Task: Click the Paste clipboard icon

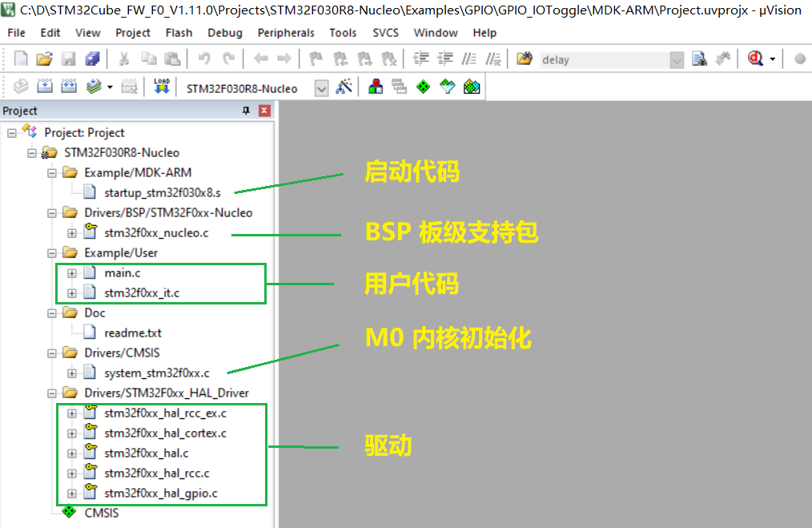Action: coord(172,59)
